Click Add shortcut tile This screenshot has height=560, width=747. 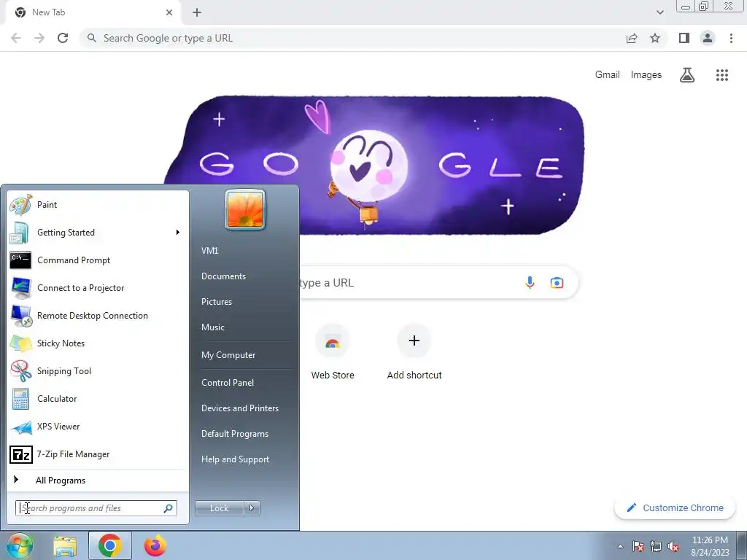[x=414, y=352]
